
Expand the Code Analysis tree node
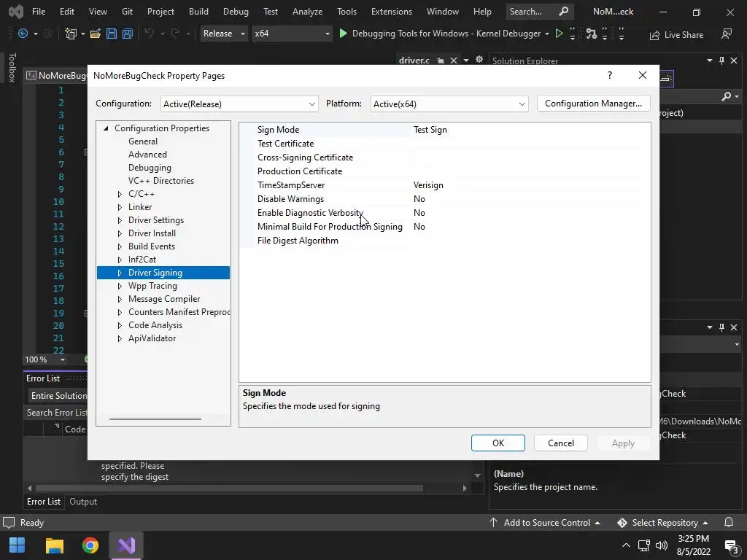pos(120,325)
